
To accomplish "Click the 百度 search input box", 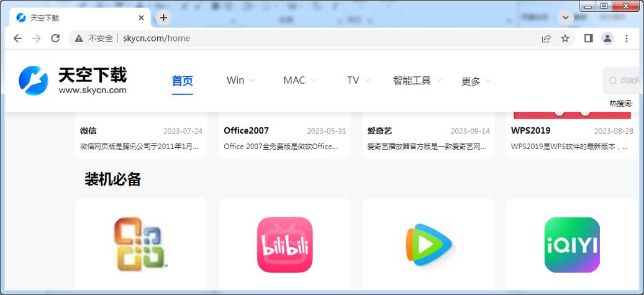I will [x=622, y=81].
